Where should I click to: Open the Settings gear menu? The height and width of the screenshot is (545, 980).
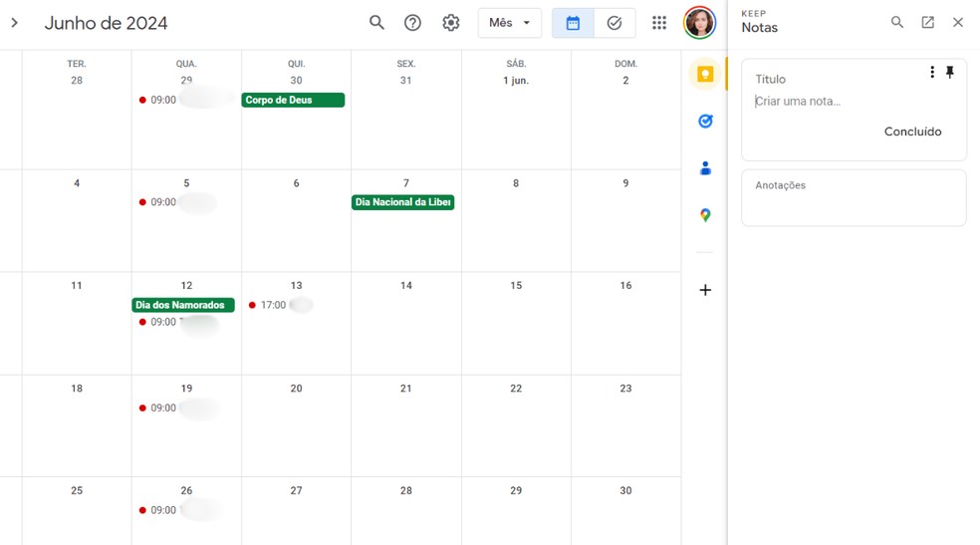[x=451, y=23]
